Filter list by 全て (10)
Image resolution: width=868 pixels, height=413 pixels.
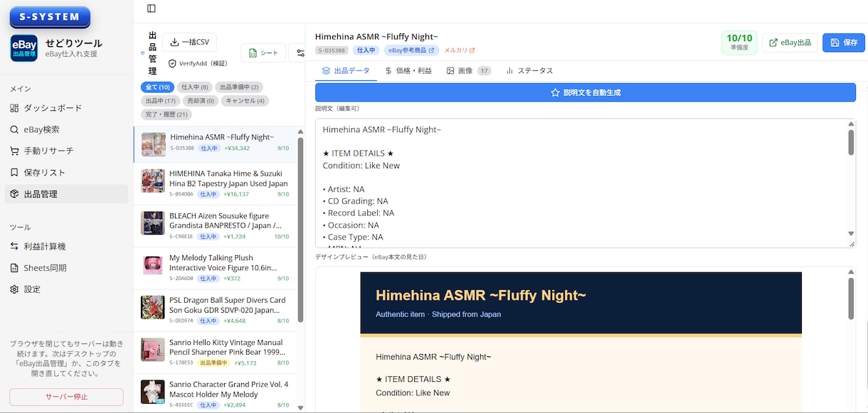coord(157,87)
